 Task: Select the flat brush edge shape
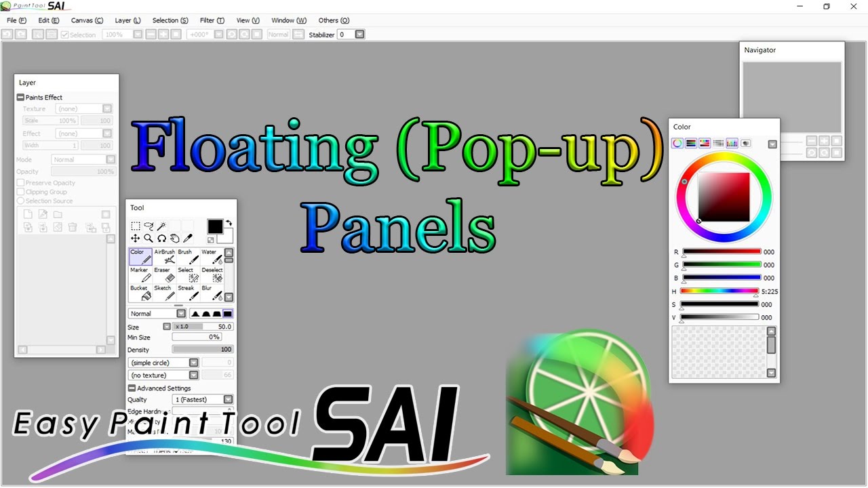pos(227,314)
